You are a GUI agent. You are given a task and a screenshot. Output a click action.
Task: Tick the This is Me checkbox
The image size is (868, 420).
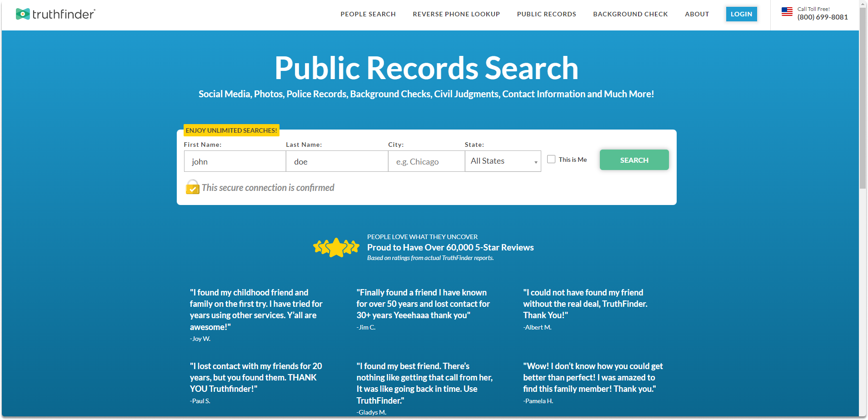(551, 159)
